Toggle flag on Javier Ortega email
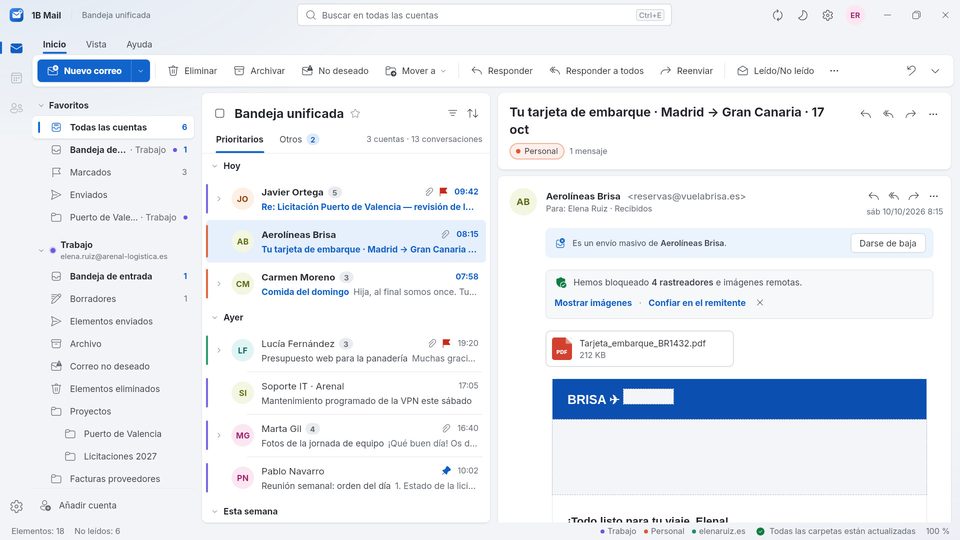Image resolution: width=960 pixels, height=540 pixels. pos(444,192)
